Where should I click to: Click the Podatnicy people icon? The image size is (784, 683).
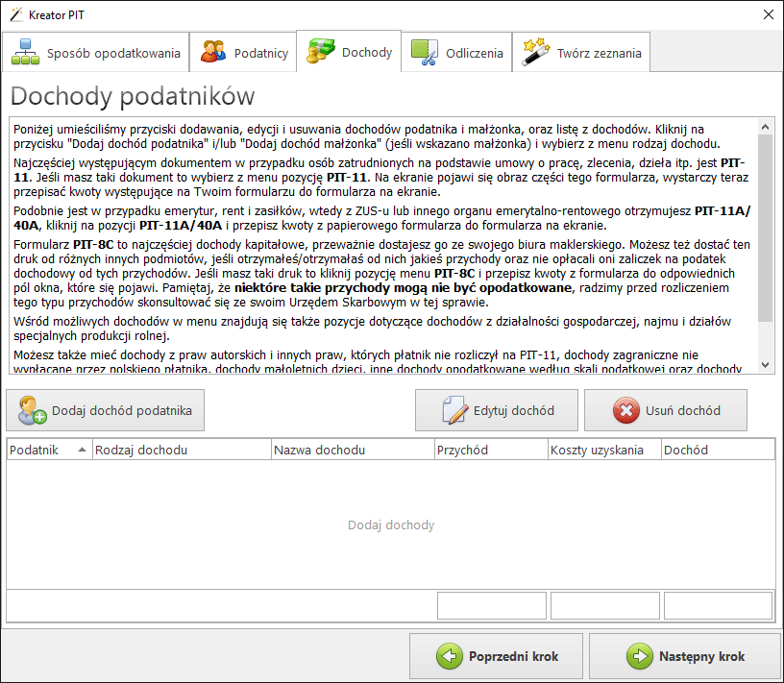213,53
